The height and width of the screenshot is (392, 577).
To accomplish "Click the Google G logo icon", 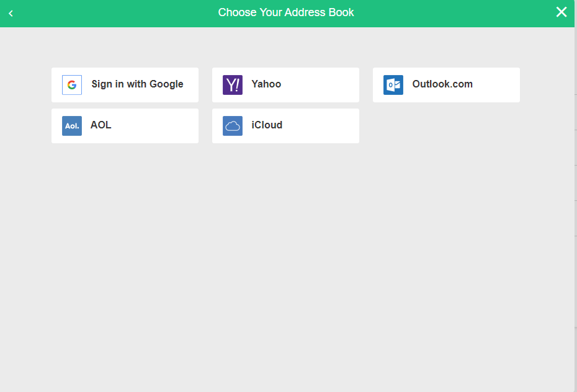I will [x=72, y=85].
